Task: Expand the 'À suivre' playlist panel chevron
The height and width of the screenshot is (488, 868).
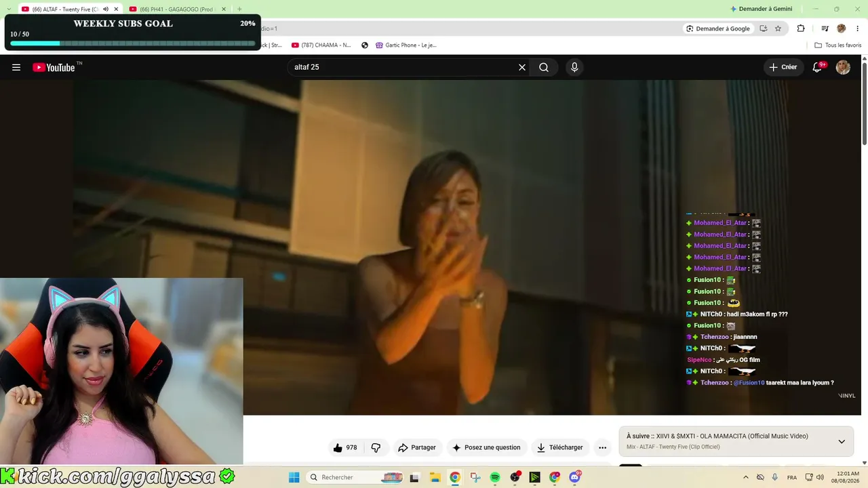Action: pos(842,441)
